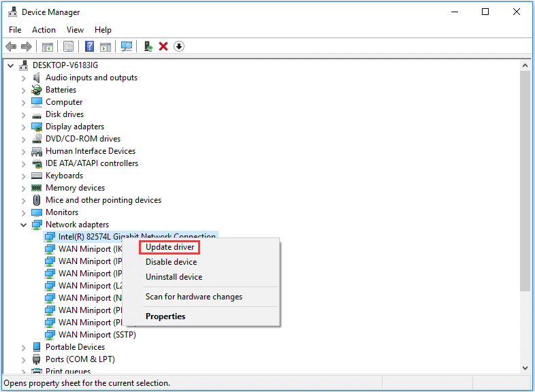Click the blue Help question mark icon
Image resolution: width=535 pixels, height=392 pixels.
pyautogui.click(x=89, y=46)
